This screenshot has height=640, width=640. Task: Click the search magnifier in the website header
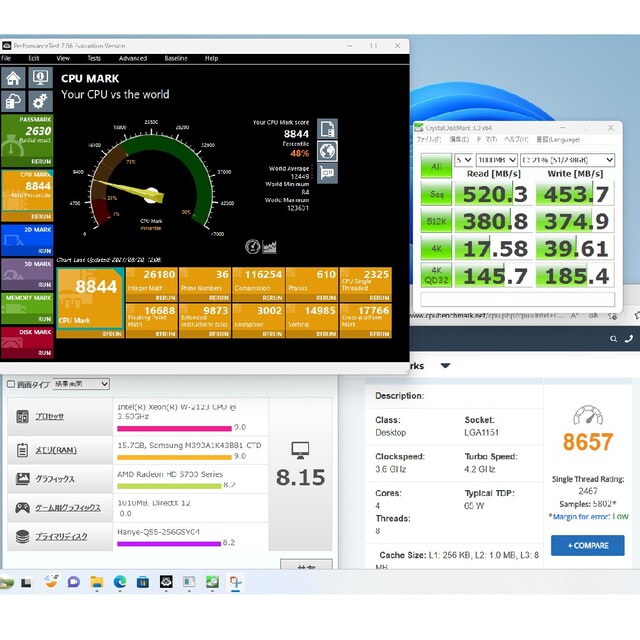pyautogui.click(x=613, y=339)
